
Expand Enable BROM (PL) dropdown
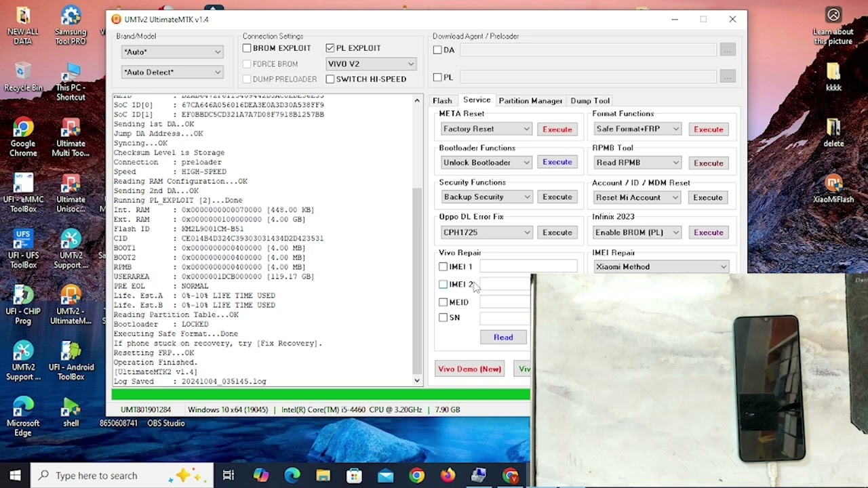point(637,232)
